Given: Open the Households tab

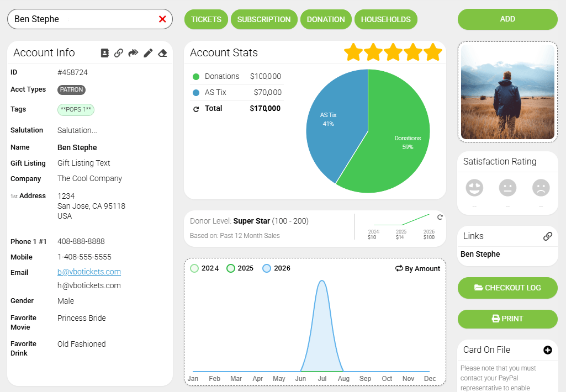Looking at the screenshot, I should click(x=385, y=19).
